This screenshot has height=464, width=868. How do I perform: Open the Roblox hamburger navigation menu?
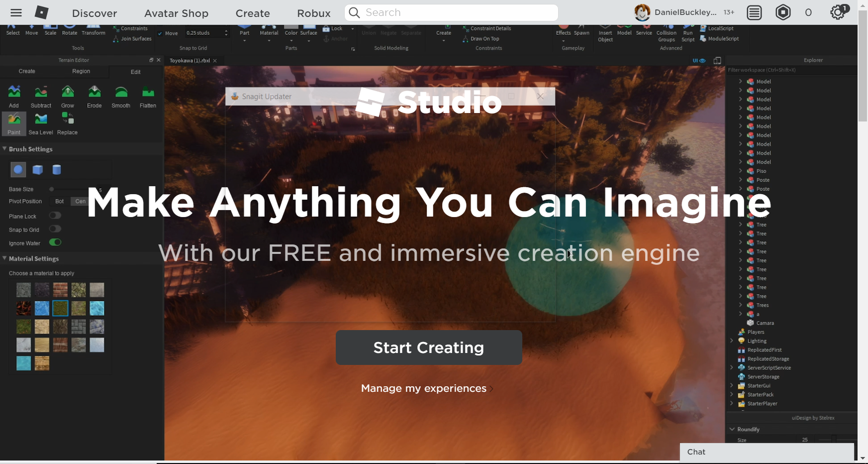point(16,13)
